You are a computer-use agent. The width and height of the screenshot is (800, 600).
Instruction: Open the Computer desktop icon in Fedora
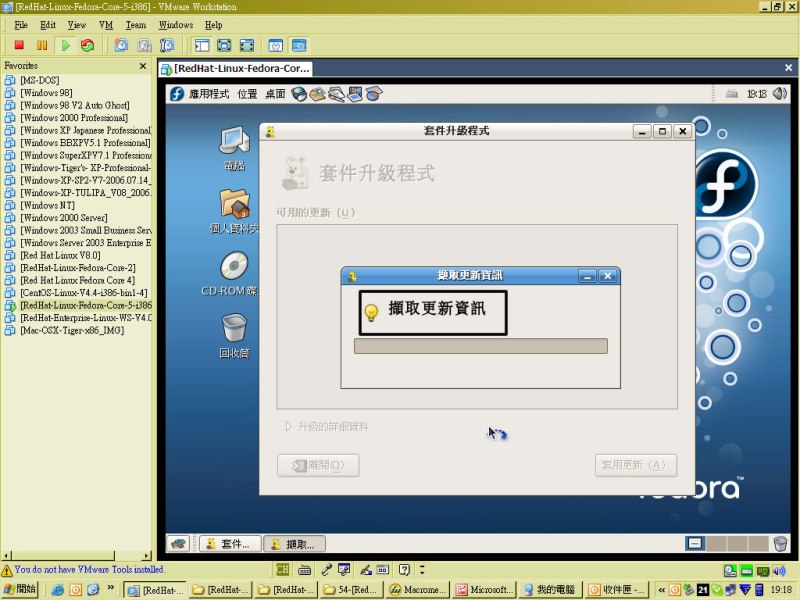pos(234,148)
